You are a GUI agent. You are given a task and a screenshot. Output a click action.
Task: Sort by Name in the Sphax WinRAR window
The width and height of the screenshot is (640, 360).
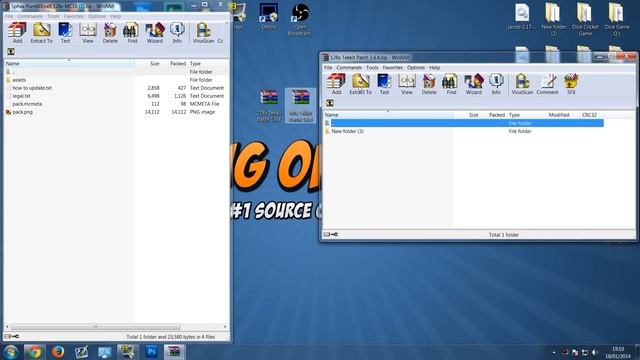point(69,64)
